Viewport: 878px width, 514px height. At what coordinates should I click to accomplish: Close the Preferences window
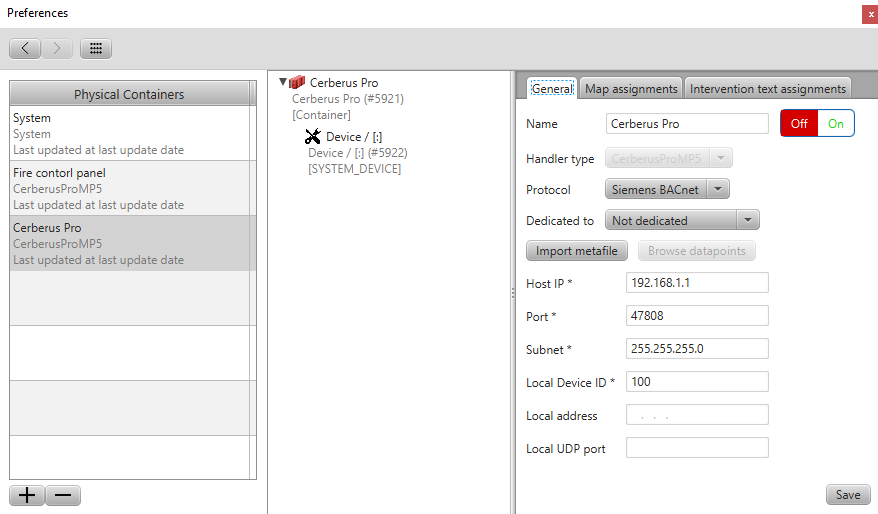[x=870, y=14]
